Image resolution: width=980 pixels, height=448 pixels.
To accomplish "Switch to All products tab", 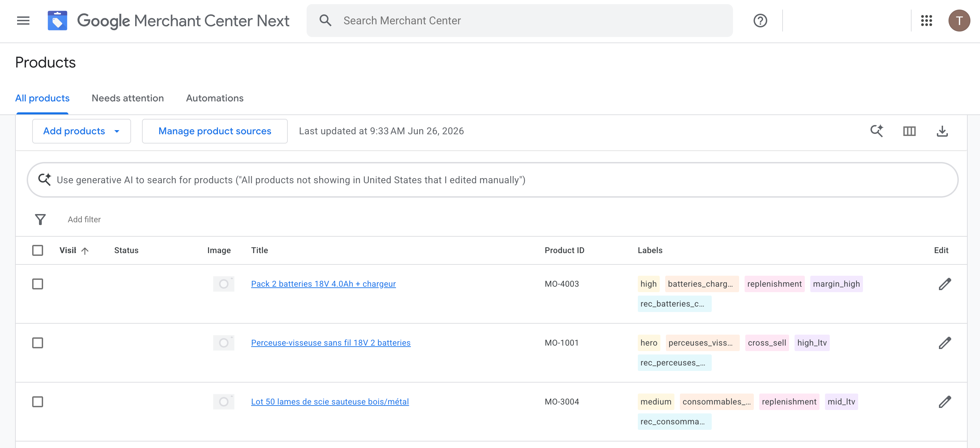I will 42,98.
